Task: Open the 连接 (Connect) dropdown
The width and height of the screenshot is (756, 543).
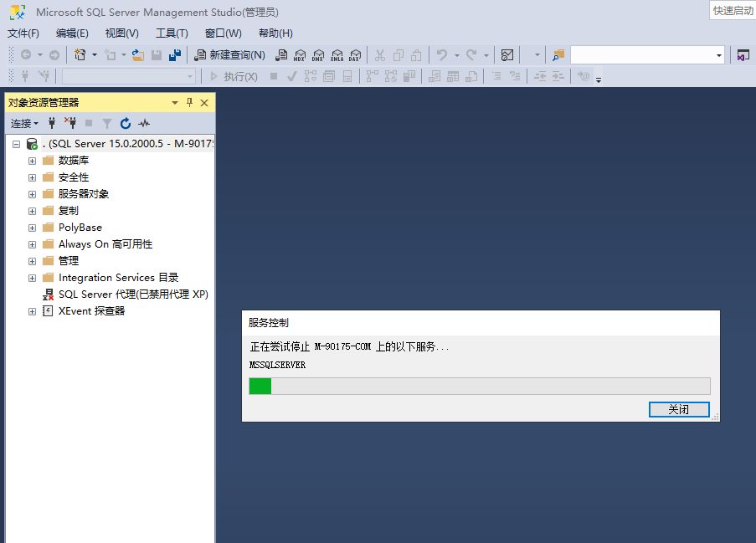Action: click(24, 124)
